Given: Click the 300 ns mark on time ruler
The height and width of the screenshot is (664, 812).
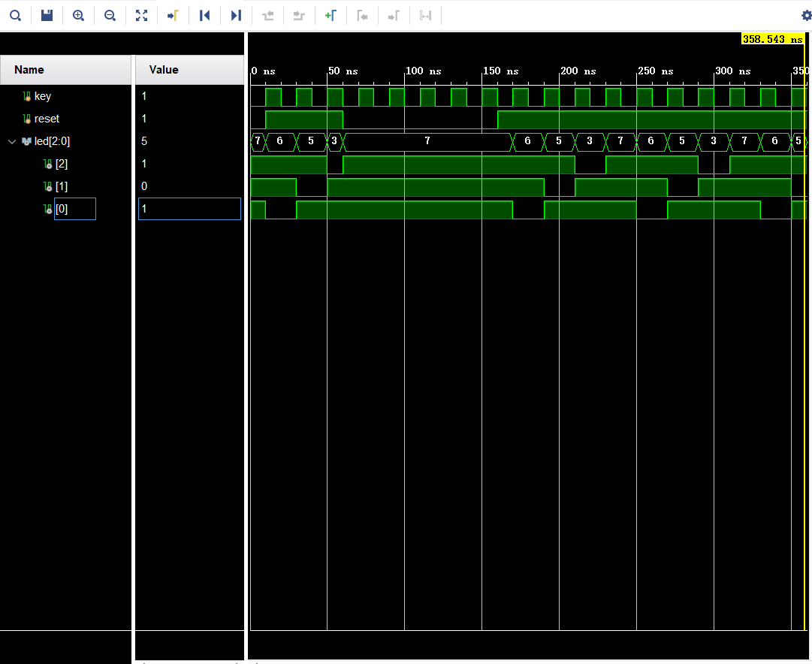Looking at the screenshot, I should [733, 71].
